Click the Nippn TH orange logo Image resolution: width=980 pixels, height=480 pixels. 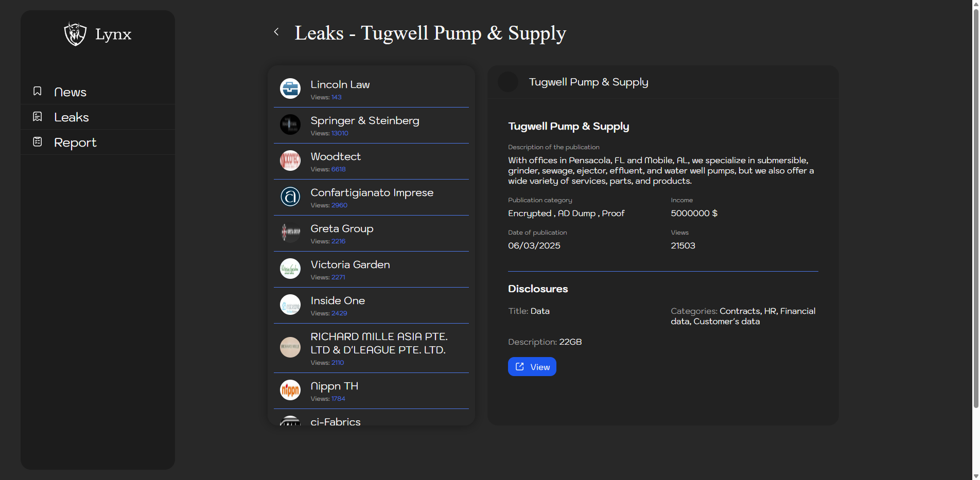point(290,390)
